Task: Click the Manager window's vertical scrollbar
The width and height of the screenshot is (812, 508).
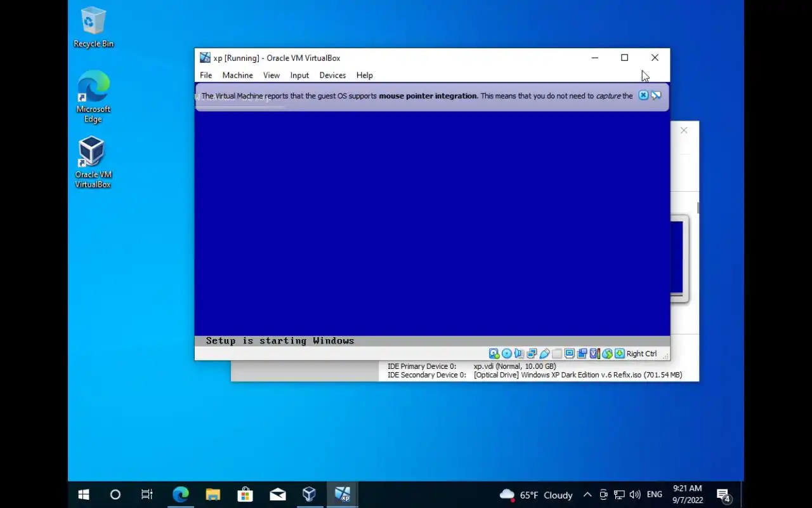Action: pyautogui.click(x=697, y=208)
